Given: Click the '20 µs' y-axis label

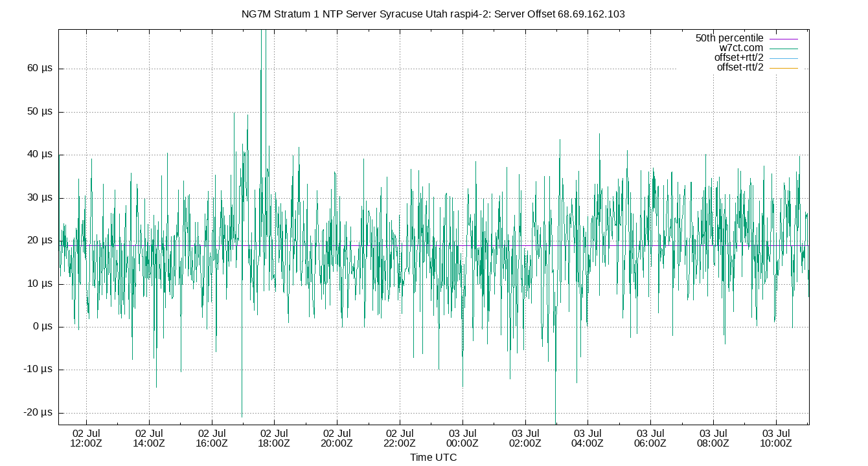Looking at the screenshot, I should [40, 241].
